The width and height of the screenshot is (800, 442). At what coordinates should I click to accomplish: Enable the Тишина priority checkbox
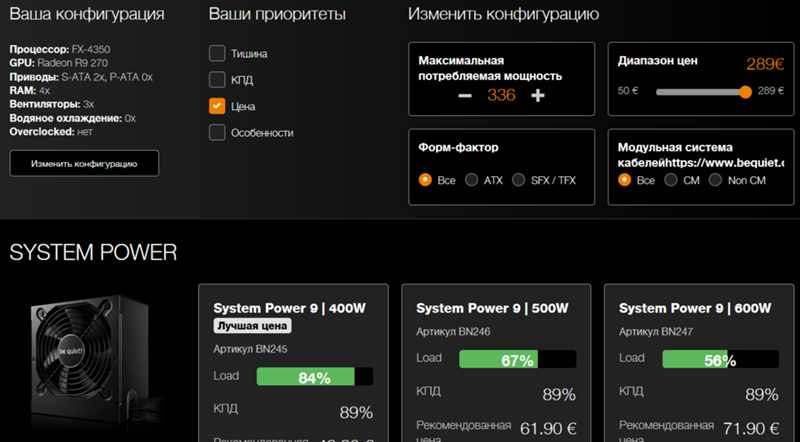tap(217, 53)
